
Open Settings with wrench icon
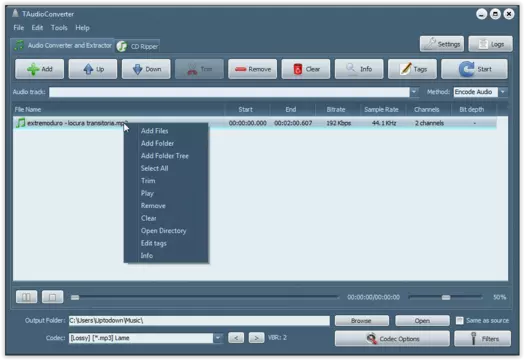[x=442, y=44]
